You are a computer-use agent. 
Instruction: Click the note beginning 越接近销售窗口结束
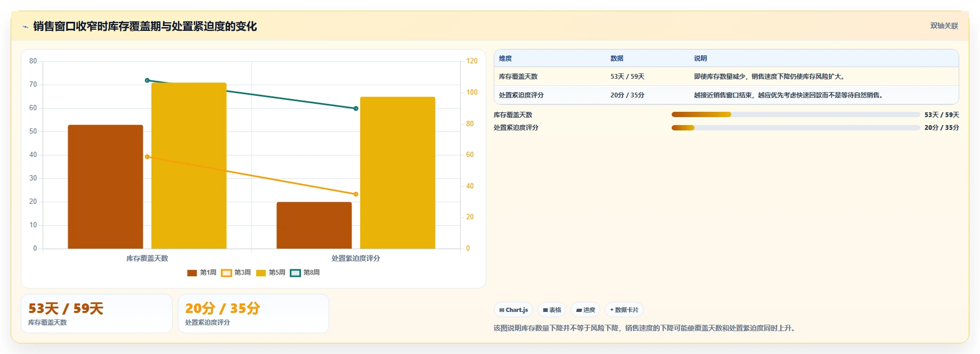coord(789,95)
